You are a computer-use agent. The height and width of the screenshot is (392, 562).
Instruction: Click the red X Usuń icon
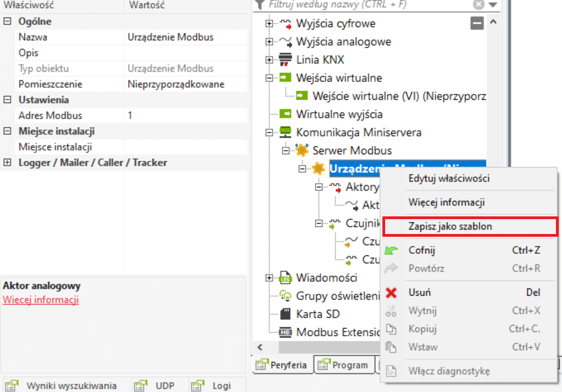coord(391,292)
